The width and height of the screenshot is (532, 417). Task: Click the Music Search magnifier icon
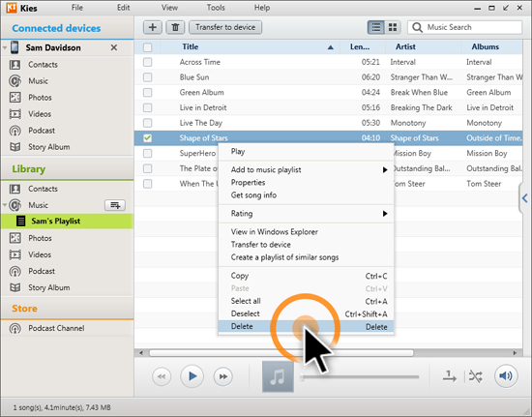[x=417, y=27]
